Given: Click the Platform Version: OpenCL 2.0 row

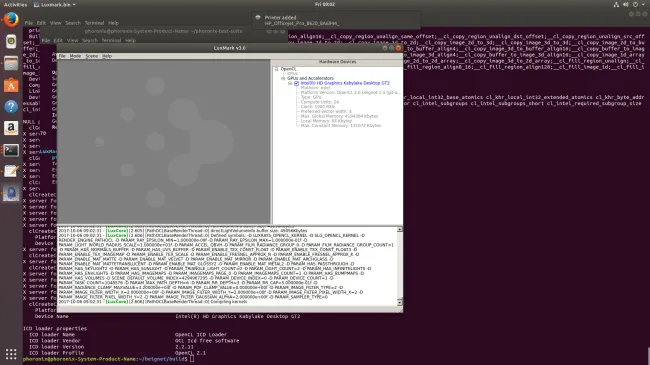Looking at the screenshot, I should tap(350, 92).
